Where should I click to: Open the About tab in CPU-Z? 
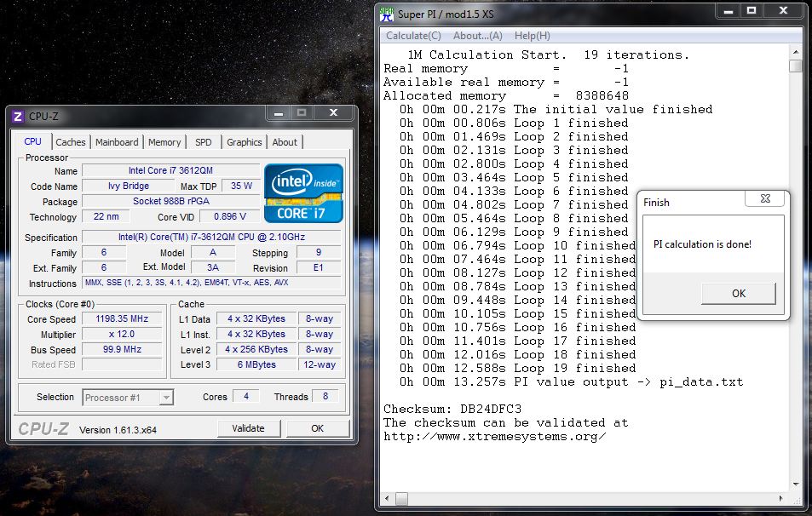coord(285,142)
